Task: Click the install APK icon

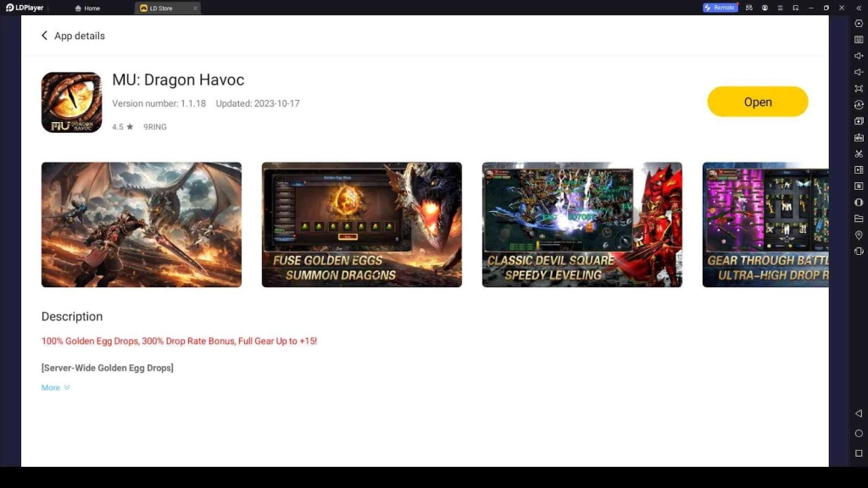Action: 859,137
